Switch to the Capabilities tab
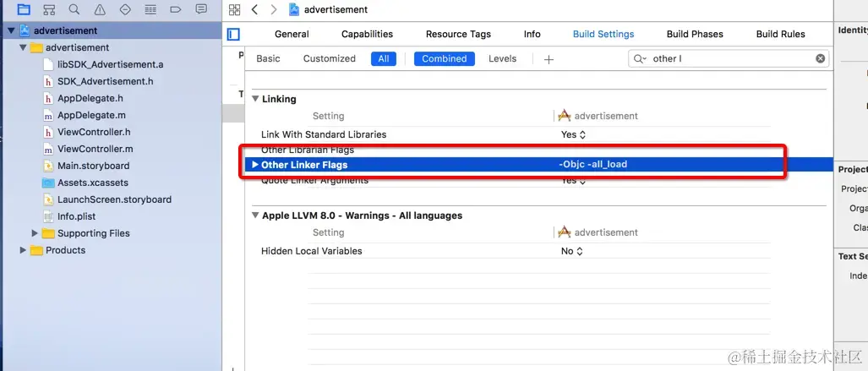 pos(367,34)
